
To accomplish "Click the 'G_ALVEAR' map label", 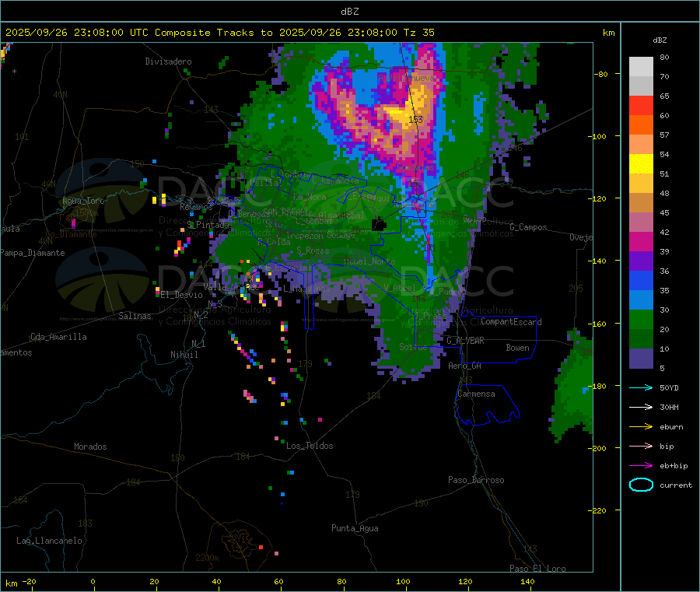I will pos(465,341).
